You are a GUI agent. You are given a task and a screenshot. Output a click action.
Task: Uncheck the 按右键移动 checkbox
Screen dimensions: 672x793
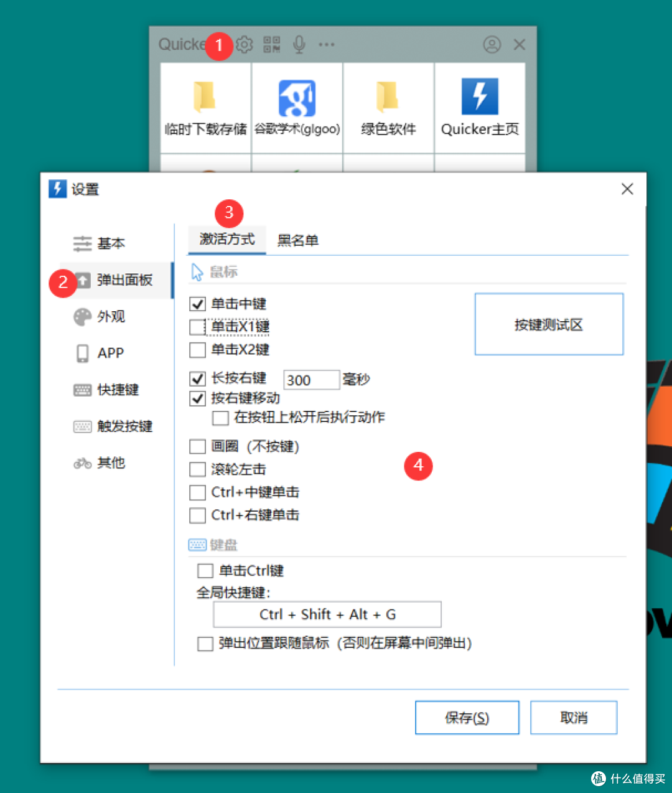[x=197, y=398]
